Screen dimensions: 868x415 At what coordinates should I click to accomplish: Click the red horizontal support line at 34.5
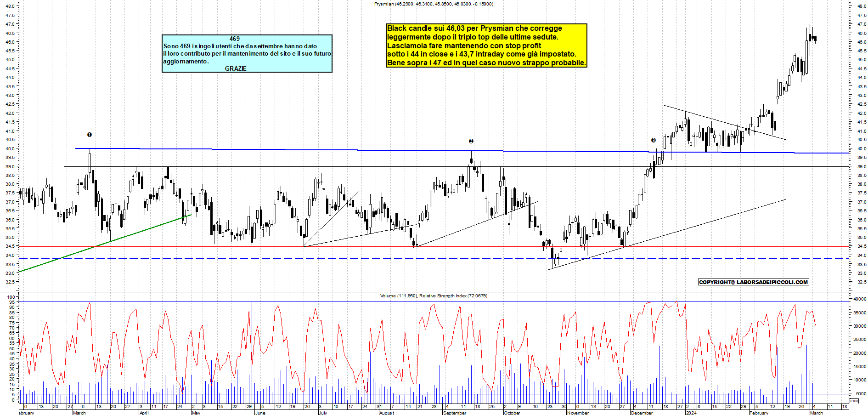point(434,247)
